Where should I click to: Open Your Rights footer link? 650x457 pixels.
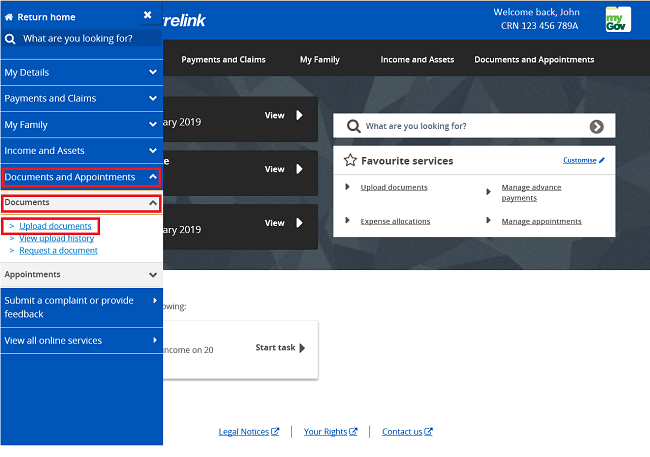325,432
